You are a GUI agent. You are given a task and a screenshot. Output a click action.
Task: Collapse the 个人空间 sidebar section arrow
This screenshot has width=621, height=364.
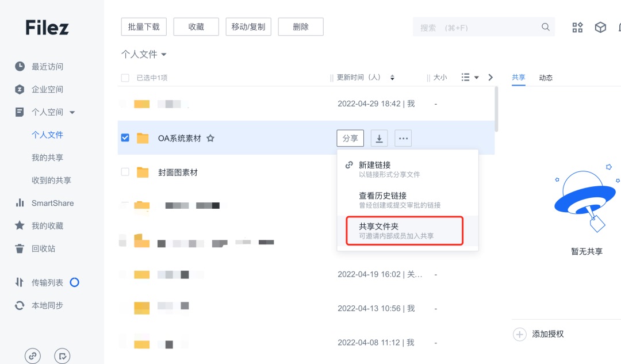click(x=72, y=113)
